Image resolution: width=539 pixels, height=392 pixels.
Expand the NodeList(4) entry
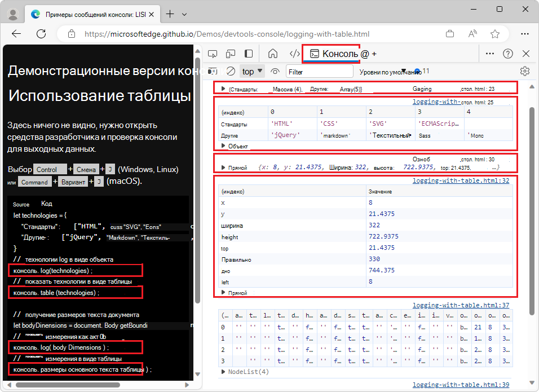click(224, 372)
